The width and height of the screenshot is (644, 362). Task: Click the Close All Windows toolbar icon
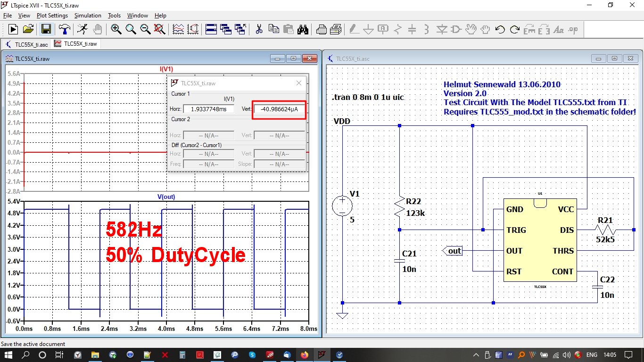pos(240,29)
